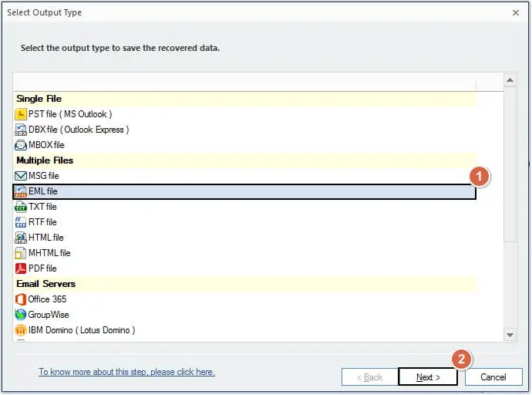The width and height of the screenshot is (532, 395).
Task: Click the MBOX file mailbox icon
Action: [x=21, y=145]
